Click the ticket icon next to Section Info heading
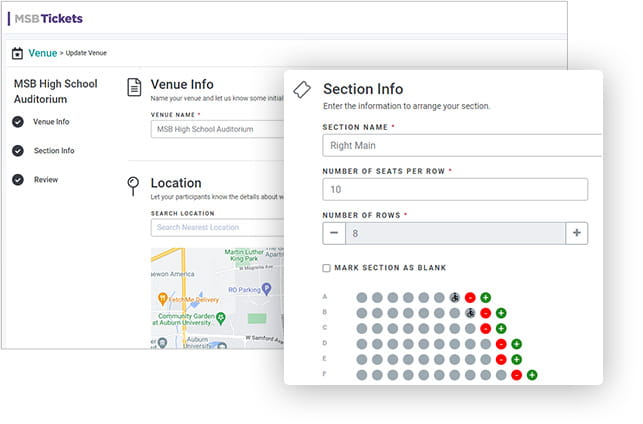 (x=302, y=90)
